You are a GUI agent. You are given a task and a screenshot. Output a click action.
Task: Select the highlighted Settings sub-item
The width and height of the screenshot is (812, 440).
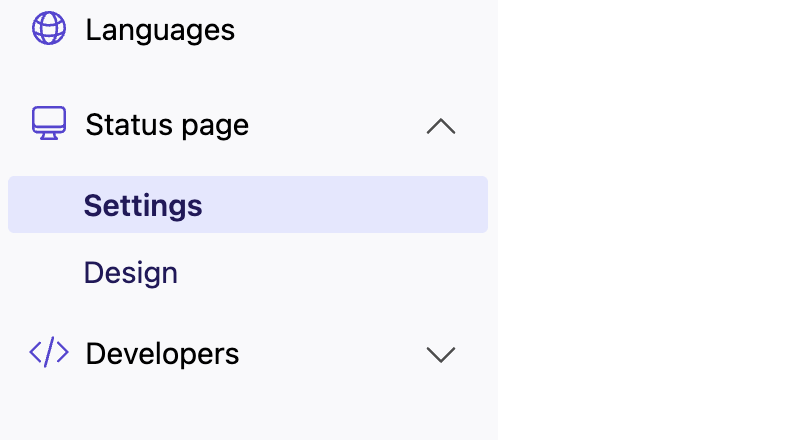pyautogui.click(x=143, y=205)
